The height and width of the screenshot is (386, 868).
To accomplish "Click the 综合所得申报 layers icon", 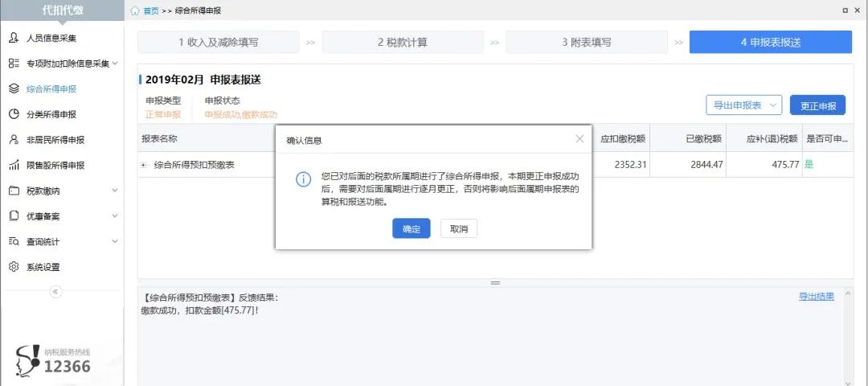I will tap(14, 88).
